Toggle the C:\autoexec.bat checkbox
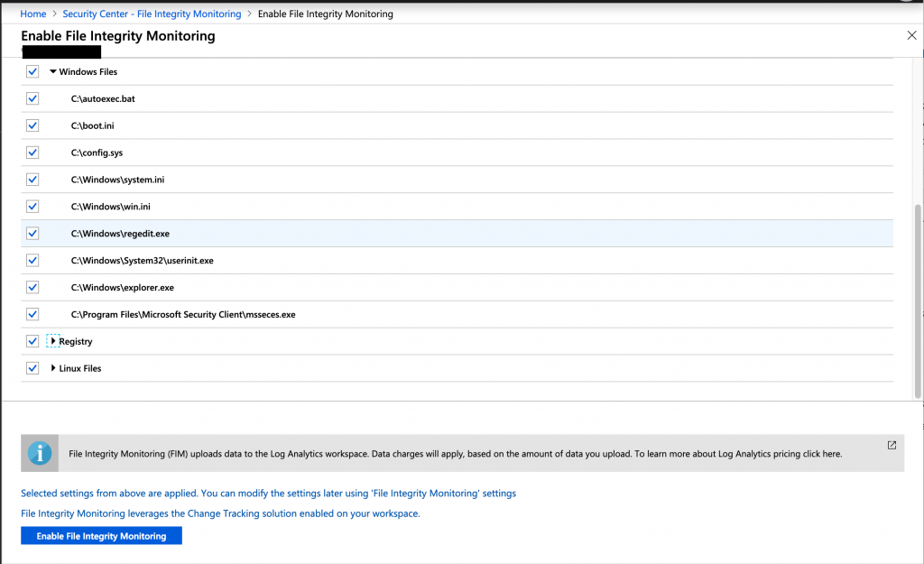The image size is (924, 564). (32, 98)
